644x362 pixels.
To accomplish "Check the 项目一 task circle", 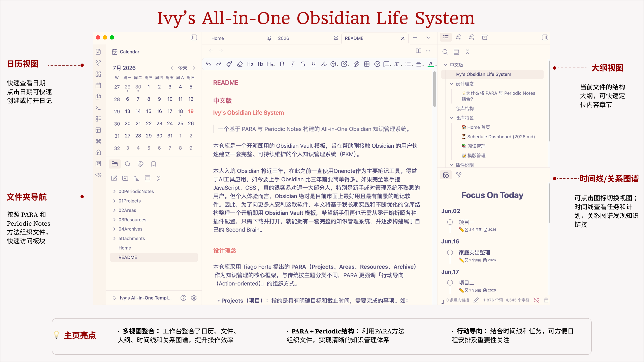I will (x=450, y=222).
